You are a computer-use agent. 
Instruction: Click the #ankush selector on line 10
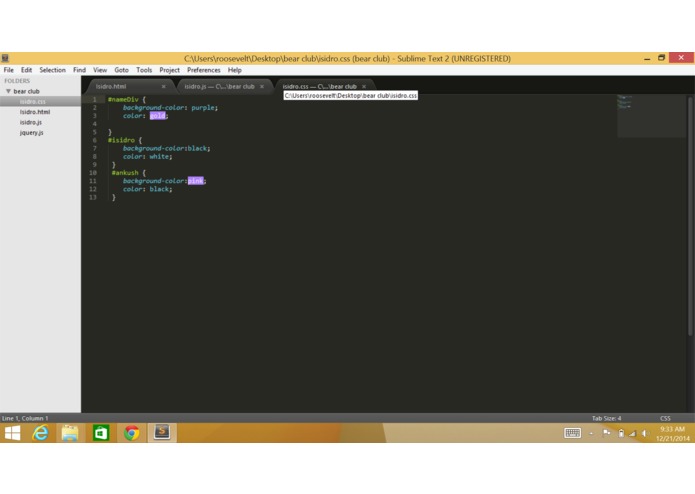pyautogui.click(x=125, y=173)
